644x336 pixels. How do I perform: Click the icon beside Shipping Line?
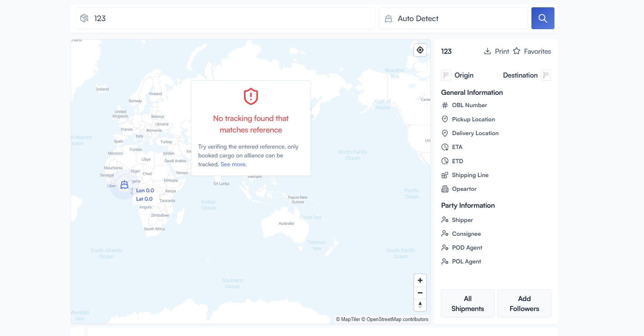click(x=445, y=175)
